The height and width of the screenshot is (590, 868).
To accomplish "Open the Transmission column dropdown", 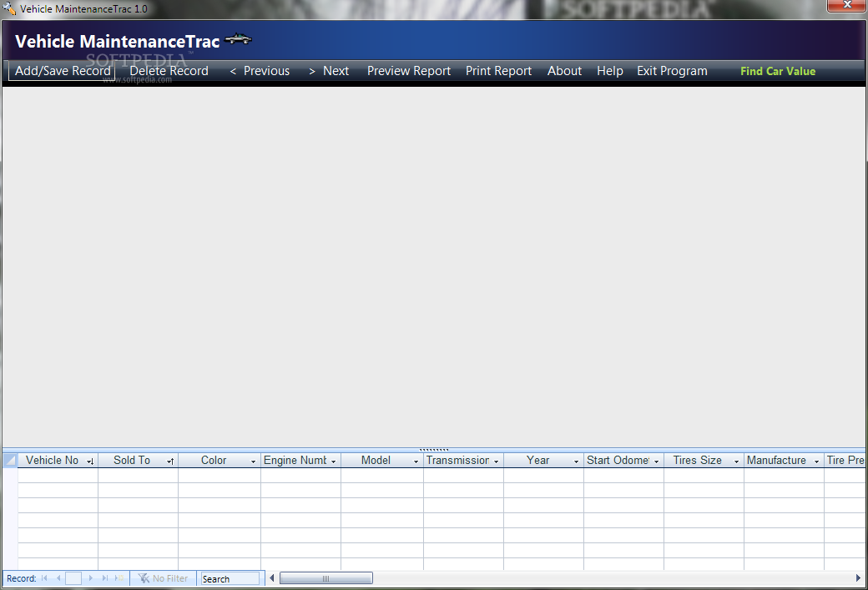I will pyautogui.click(x=496, y=461).
